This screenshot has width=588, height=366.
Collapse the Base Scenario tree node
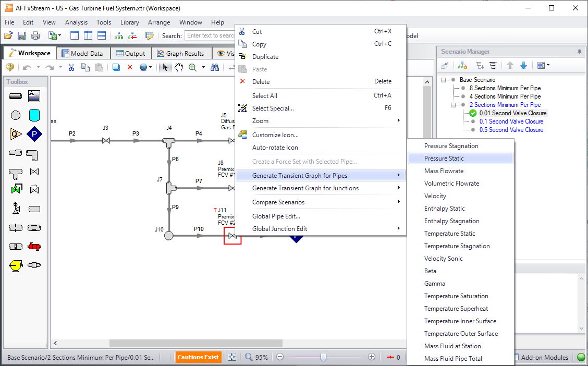point(444,80)
